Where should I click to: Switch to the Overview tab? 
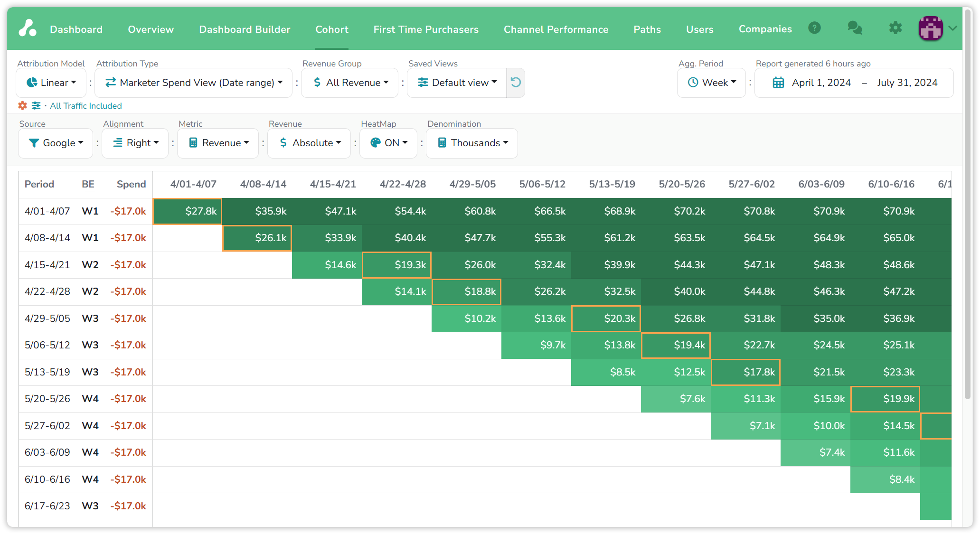151,29
